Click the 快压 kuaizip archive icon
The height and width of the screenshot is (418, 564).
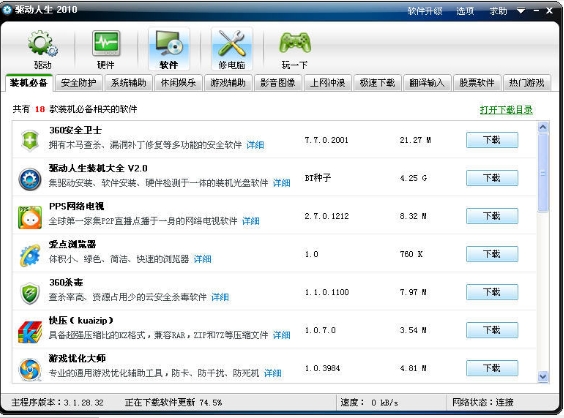(x=30, y=331)
